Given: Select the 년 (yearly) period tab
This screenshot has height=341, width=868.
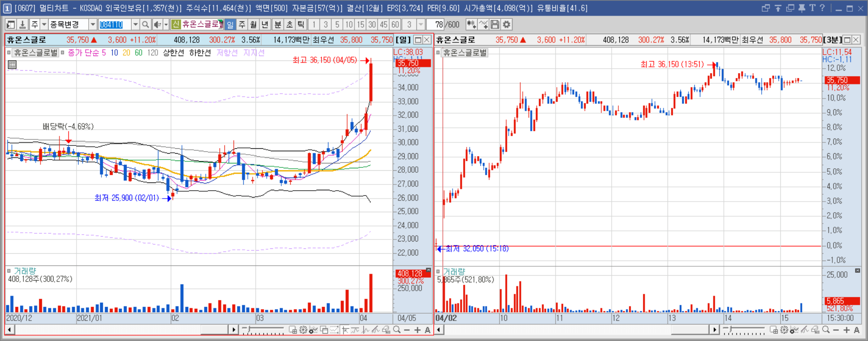Looking at the screenshot, I should pos(265,24).
